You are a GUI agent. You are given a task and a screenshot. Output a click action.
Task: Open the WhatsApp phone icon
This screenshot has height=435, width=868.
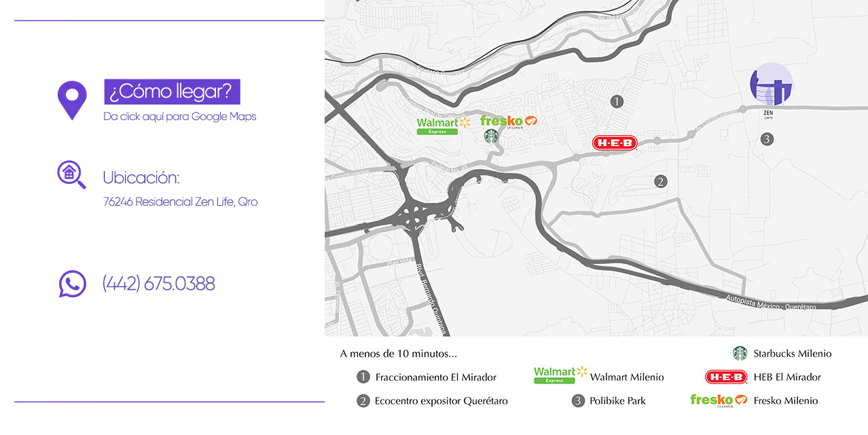tap(72, 284)
